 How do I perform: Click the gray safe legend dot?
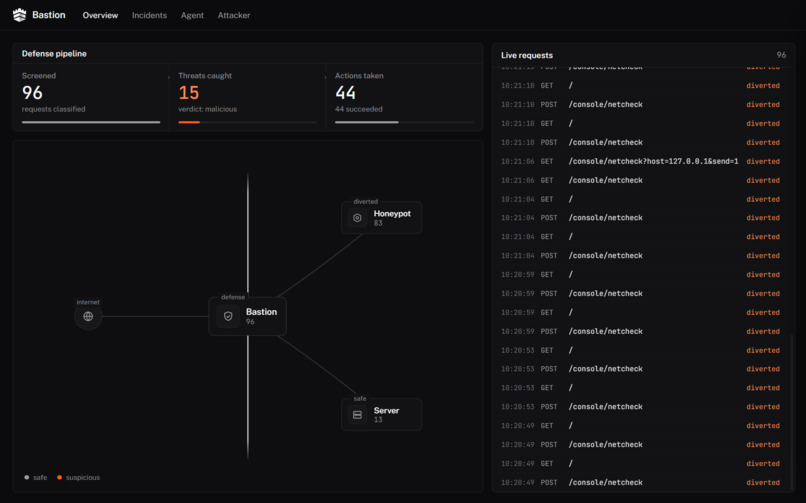click(27, 477)
